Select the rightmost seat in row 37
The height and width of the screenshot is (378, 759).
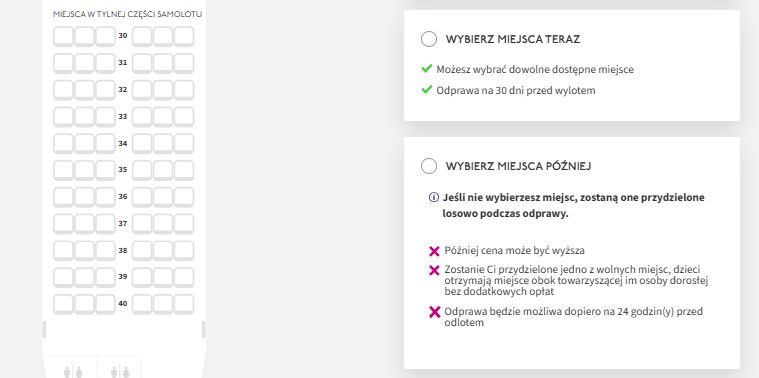coord(184,224)
